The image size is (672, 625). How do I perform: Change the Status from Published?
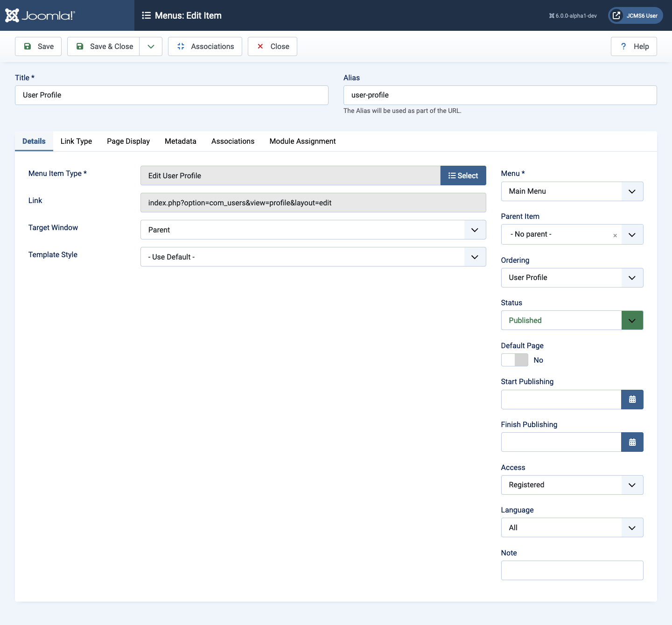tap(632, 320)
